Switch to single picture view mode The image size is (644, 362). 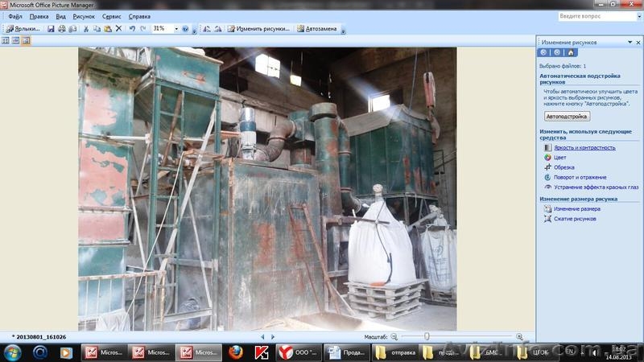pyautogui.click(x=26, y=40)
